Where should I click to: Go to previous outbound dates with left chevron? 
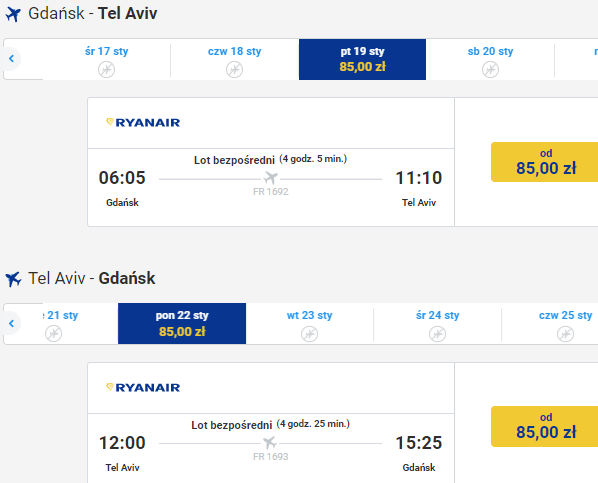[x=11, y=58]
